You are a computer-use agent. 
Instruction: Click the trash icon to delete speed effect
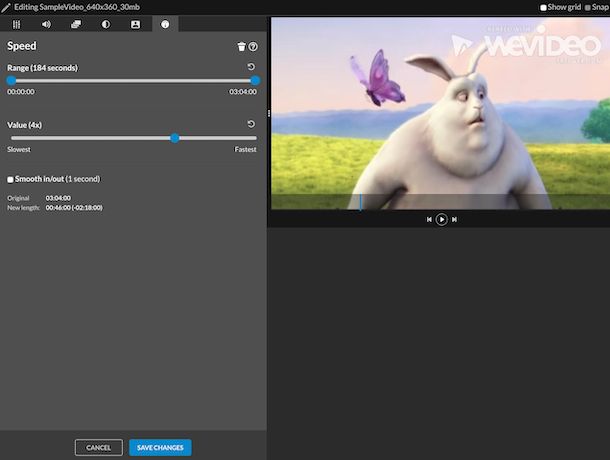click(x=241, y=47)
